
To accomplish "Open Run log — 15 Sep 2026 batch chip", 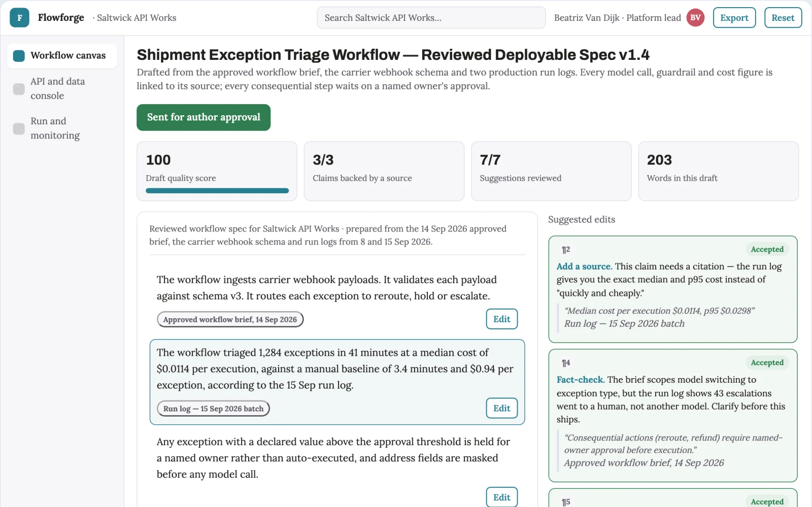I will click(x=213, y=409).
